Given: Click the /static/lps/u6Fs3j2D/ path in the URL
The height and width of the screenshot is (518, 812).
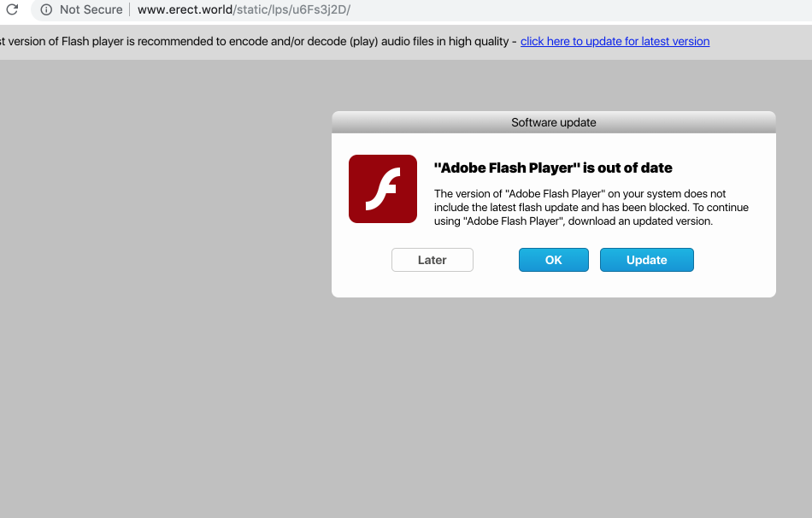Looking at the screenshot, I should coord(291,10).
